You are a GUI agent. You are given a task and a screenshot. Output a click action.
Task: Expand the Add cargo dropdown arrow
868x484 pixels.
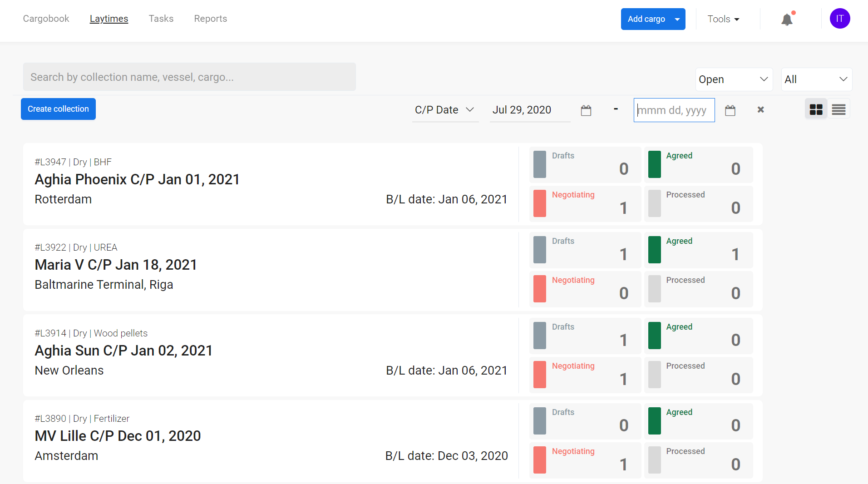pyautogui.click(x=677, y=19)
